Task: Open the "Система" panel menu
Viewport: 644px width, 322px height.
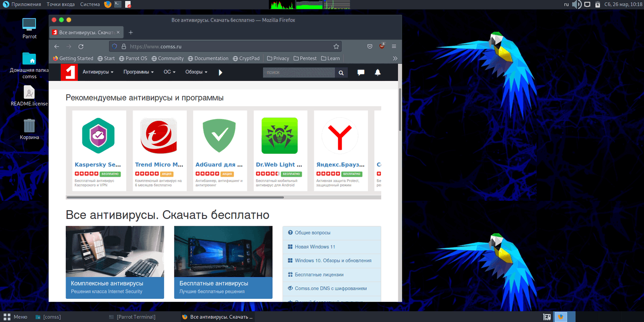Action: tap(90, 4)
